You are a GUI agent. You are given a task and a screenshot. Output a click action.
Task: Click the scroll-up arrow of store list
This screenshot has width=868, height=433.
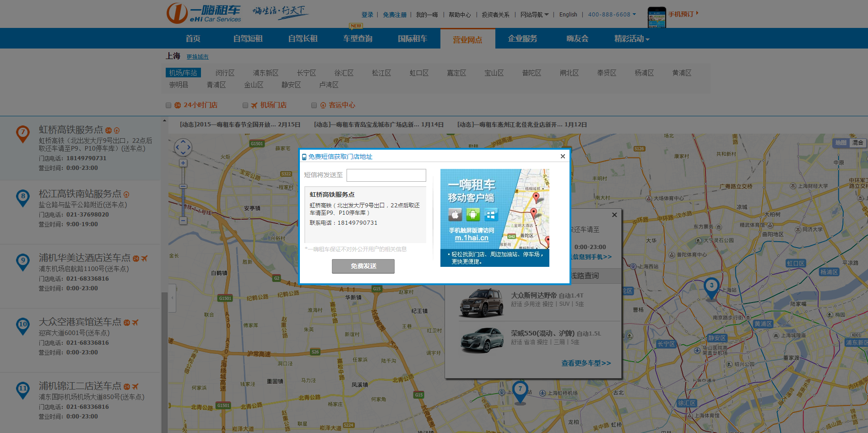pyautogui.click(x=164, y=120)
